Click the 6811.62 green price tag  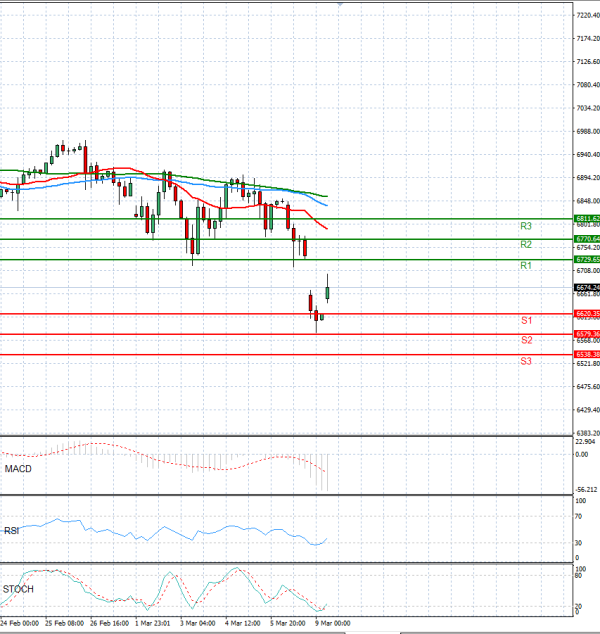587,218
